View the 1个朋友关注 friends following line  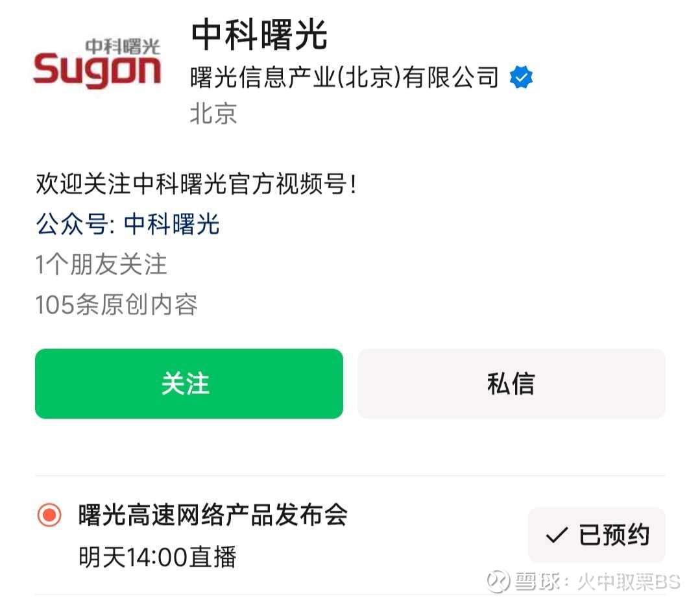101,264
